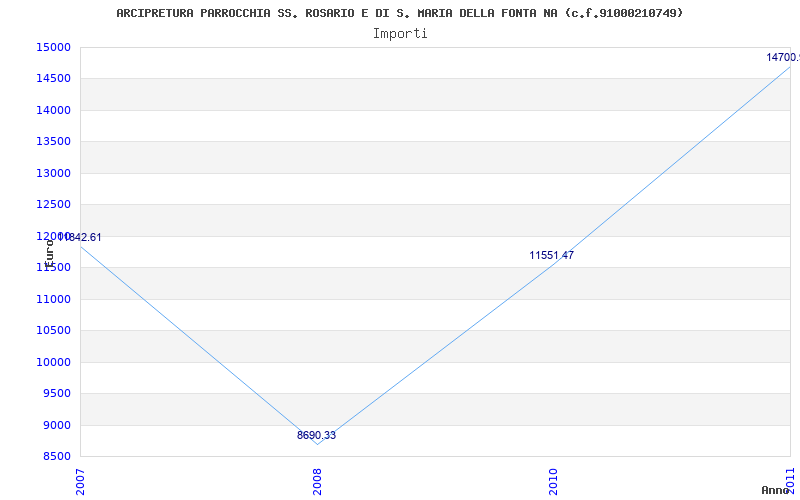
Task: Select y-axis value 9000
Action: click(x=56, y=425)
